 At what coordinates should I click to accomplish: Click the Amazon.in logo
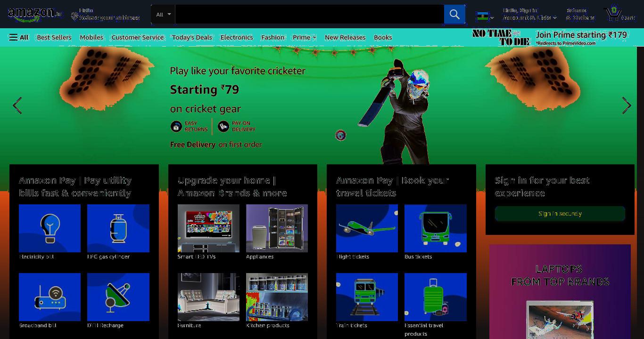[x=35, y=15]
